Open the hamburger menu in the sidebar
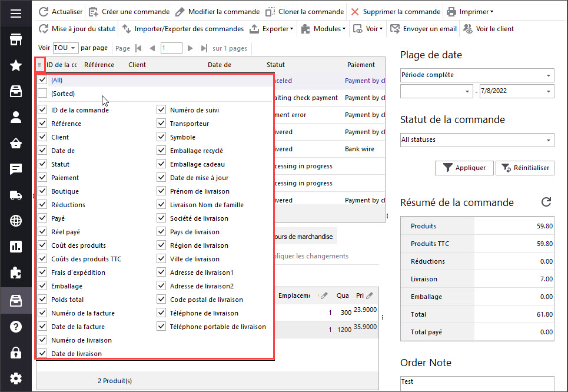 point(15,14)
